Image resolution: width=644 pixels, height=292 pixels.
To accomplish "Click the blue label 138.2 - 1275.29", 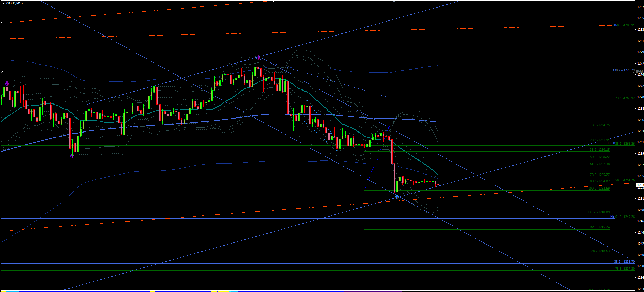I will tap(624, 70).
